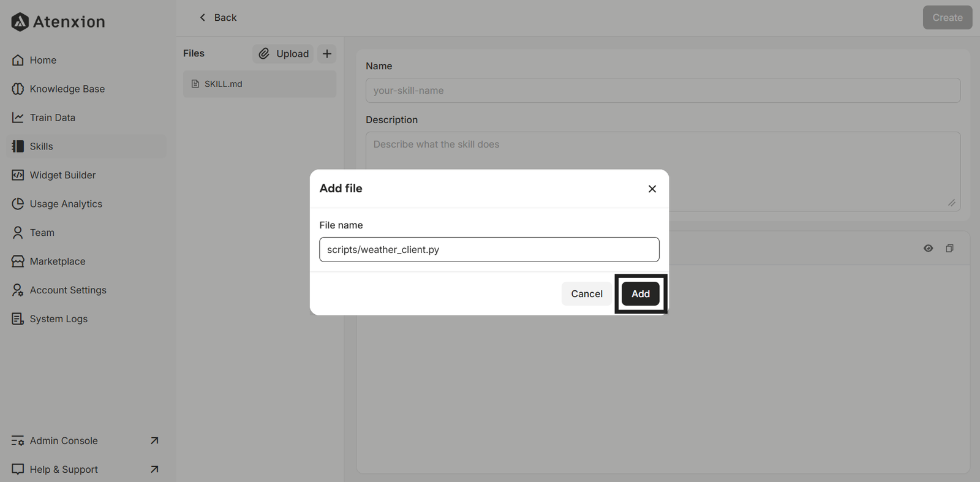Click the Atenxion logo icon
The width and height of the screenshot is (980, 482).
pos(20,22)
